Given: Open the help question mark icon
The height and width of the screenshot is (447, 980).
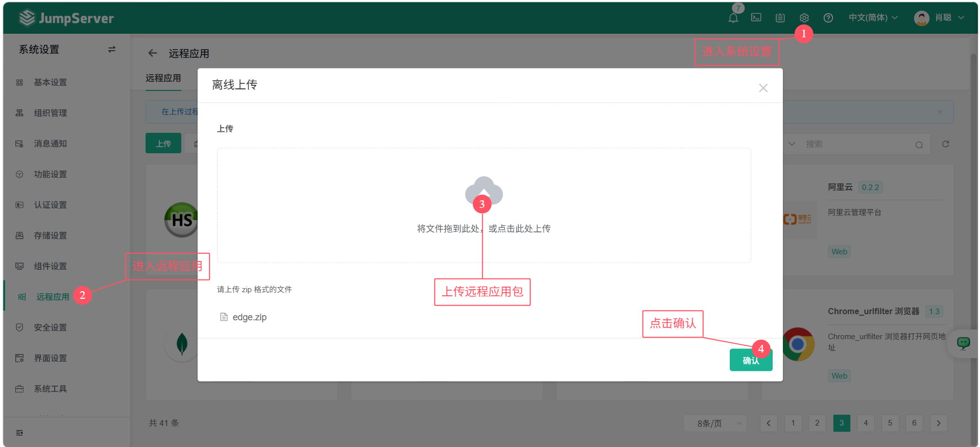Looking at the screenshot, I should pos(828,18).
